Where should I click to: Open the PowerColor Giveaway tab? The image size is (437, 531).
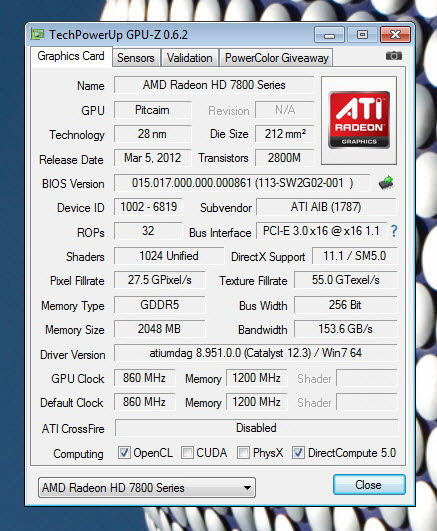coord(276,58)
